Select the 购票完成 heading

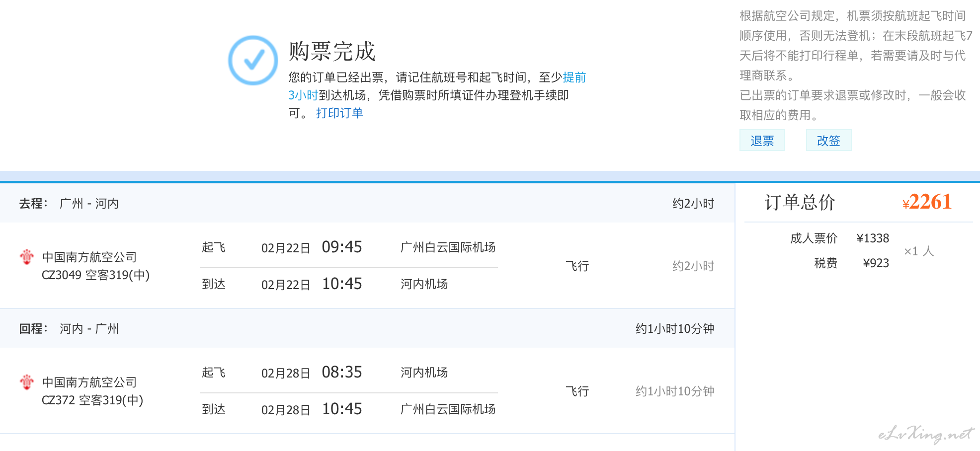tap(332, 51)
